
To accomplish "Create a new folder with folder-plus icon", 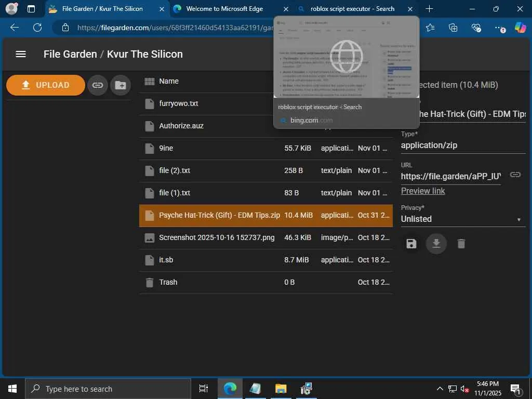I will (121, 85).
